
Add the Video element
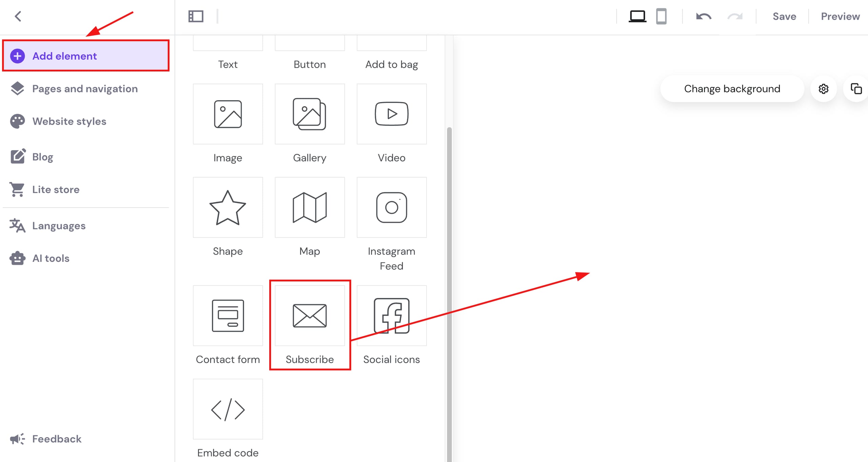click(x=392, y=114)
